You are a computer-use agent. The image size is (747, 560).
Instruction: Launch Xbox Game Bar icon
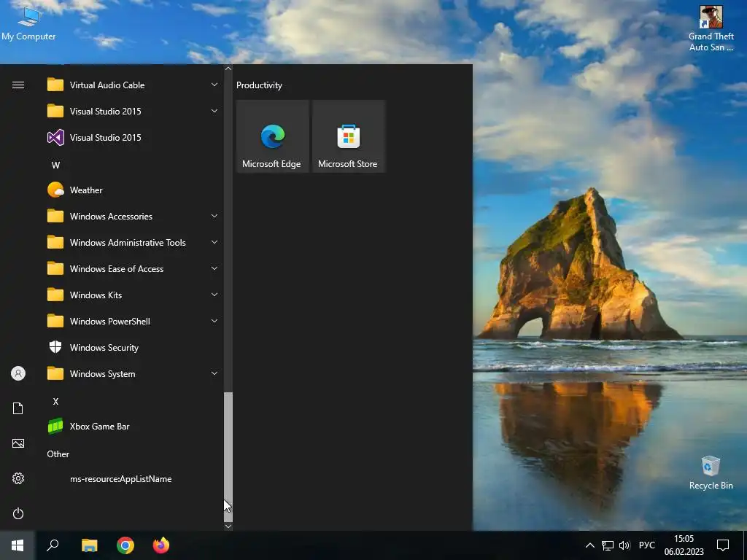(x=55, y=426)
